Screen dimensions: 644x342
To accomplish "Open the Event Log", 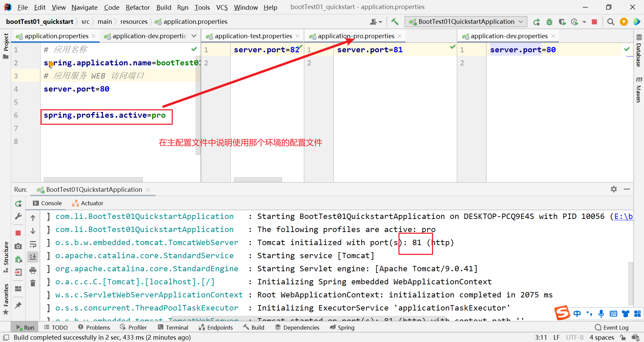I will (x=612, y=327).
